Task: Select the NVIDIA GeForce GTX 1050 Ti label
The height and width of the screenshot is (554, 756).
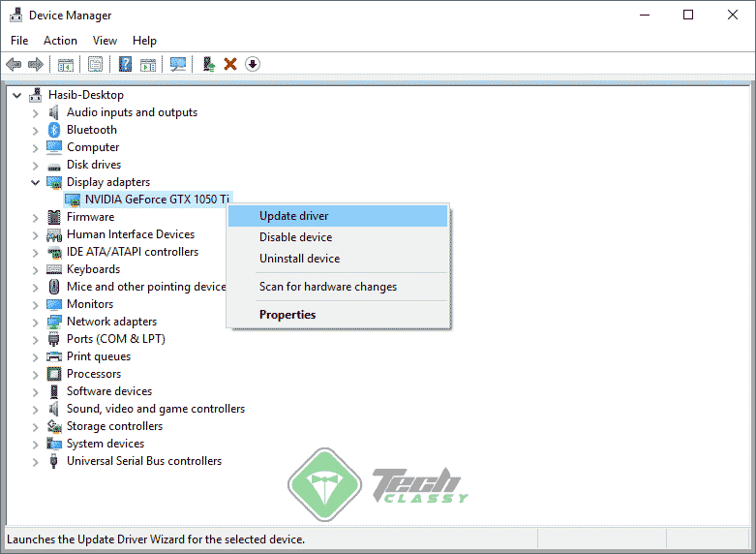Action: (x=157, y=200)
